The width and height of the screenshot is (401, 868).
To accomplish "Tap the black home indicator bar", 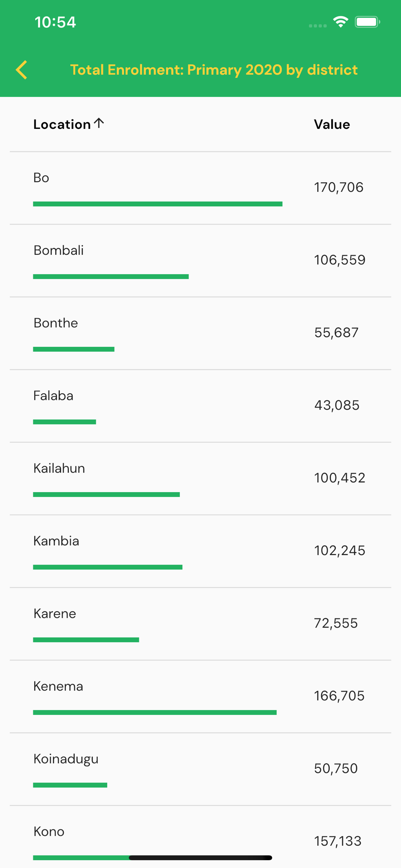I will tap(200, 858).
